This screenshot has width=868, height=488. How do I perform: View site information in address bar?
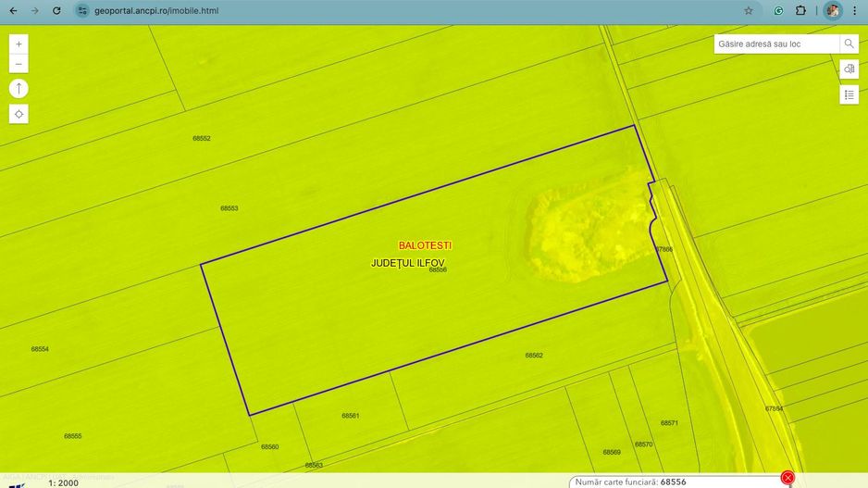[x=82, y=11]
